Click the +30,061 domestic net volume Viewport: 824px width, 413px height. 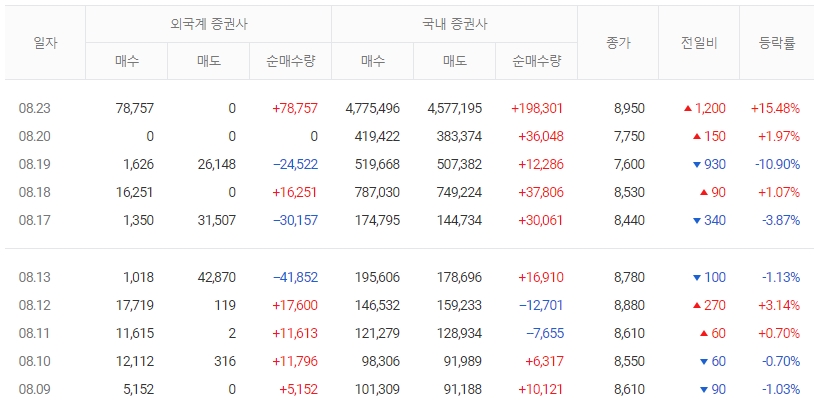tap(541, 220)
